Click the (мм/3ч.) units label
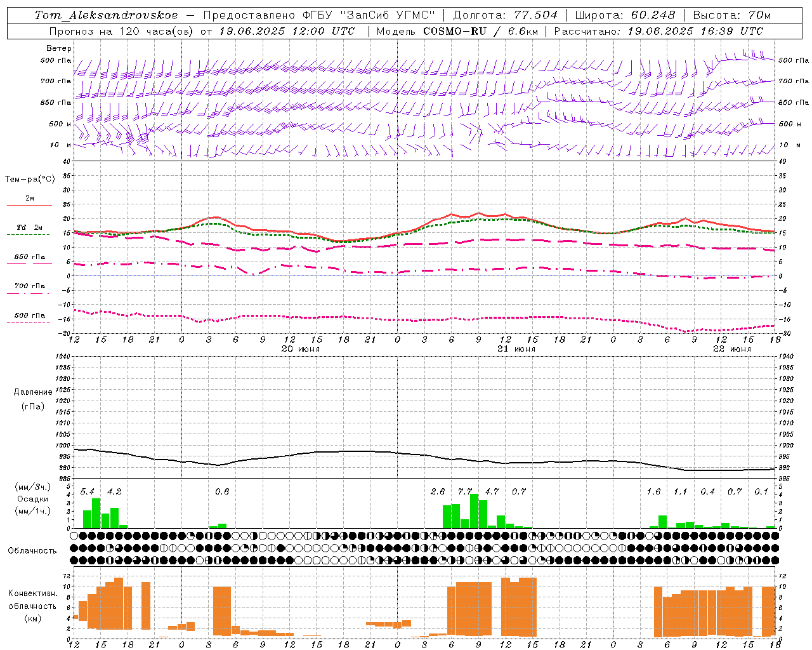The width and height of the screenshot is (812, 650). [x=33, y=487]
